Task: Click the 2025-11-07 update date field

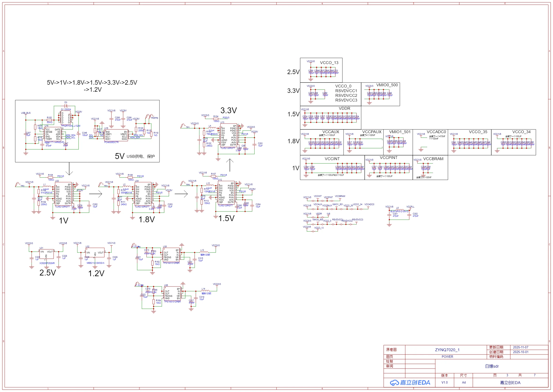Action: [x=520, y=347]
